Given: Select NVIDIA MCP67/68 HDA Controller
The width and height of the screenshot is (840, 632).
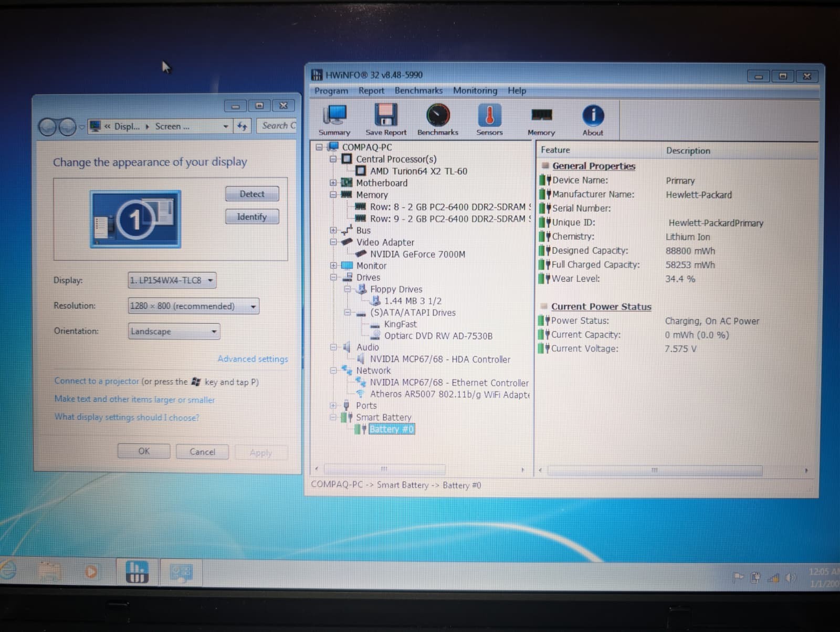Looking at the screenshot, I should 440,360.
